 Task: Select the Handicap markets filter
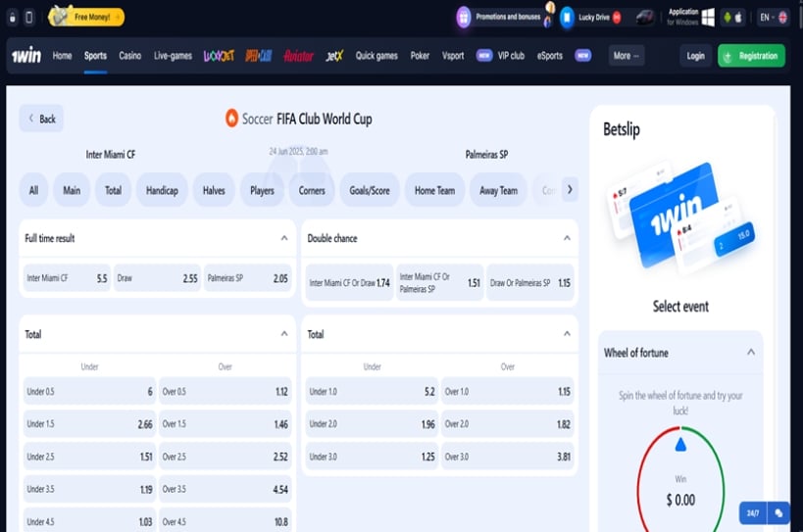tap(162, 190)
